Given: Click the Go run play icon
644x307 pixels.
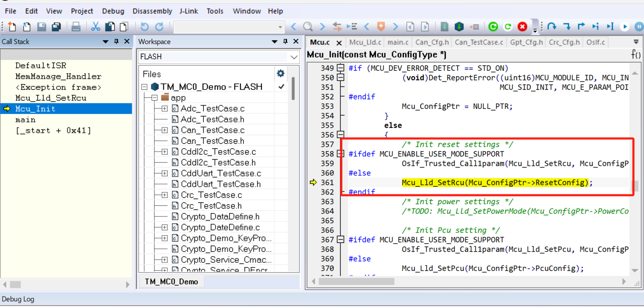Looking at the screenshot, I should tap(625, 27).
